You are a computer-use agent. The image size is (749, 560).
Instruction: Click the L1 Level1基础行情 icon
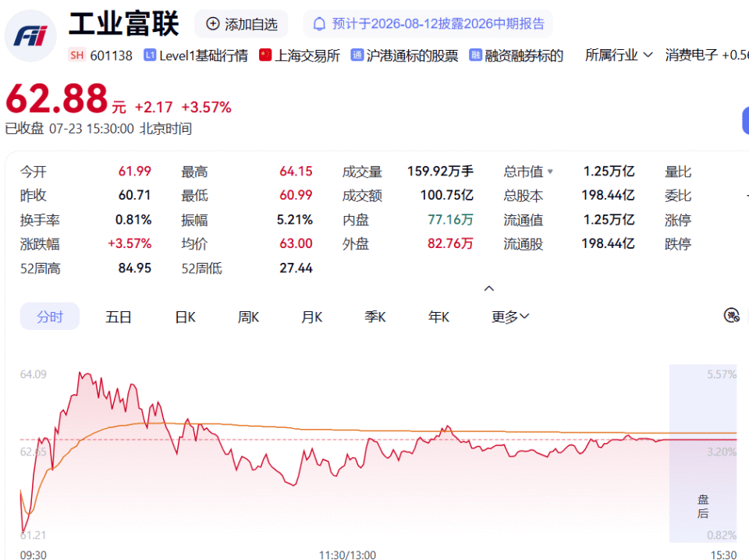(x=150, y=55)
